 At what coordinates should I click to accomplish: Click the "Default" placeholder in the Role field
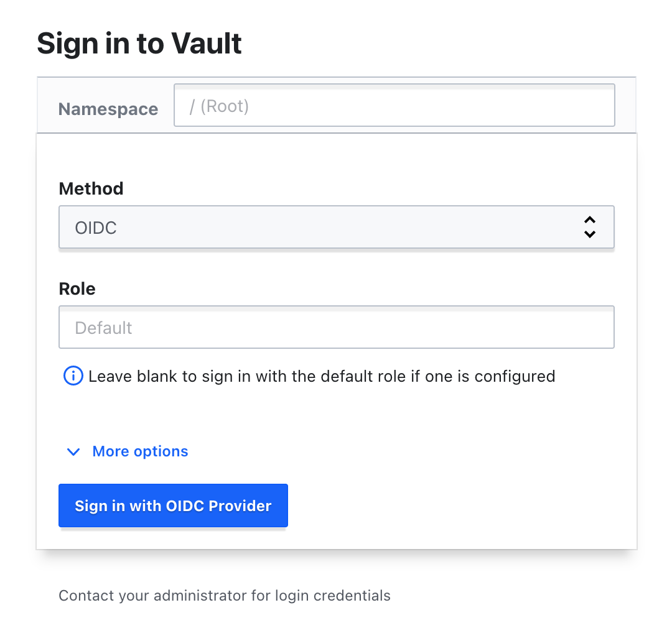coord(104,328)
